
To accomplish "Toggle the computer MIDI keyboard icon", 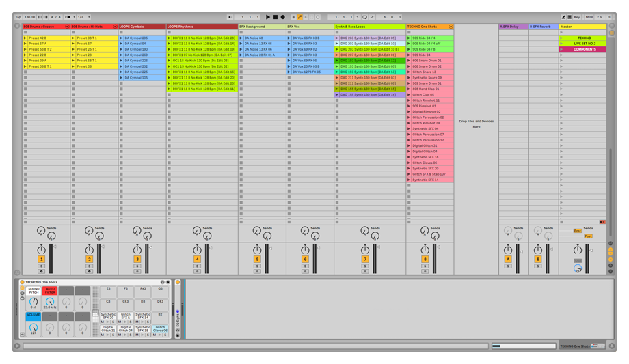I will tap(570, 17).
